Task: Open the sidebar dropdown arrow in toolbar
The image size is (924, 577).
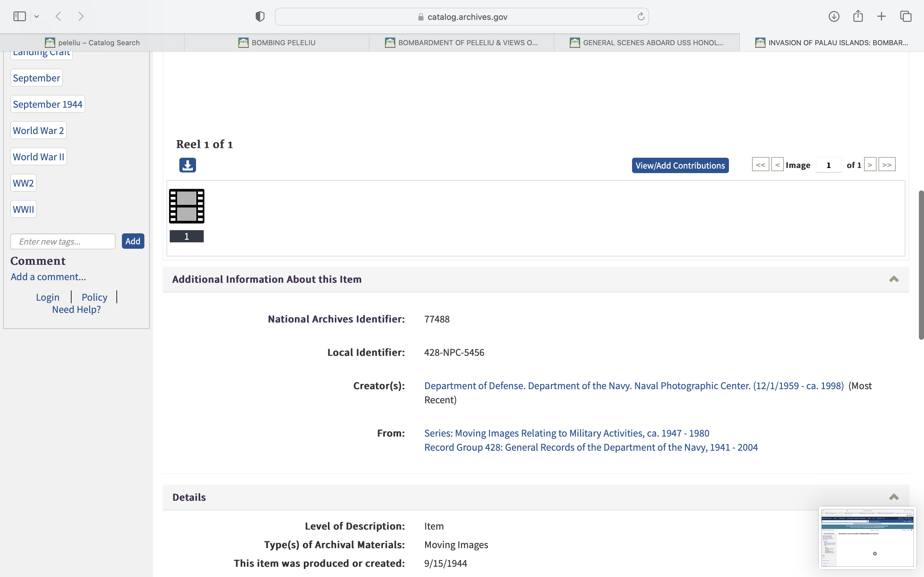Action: pos(37,16)
